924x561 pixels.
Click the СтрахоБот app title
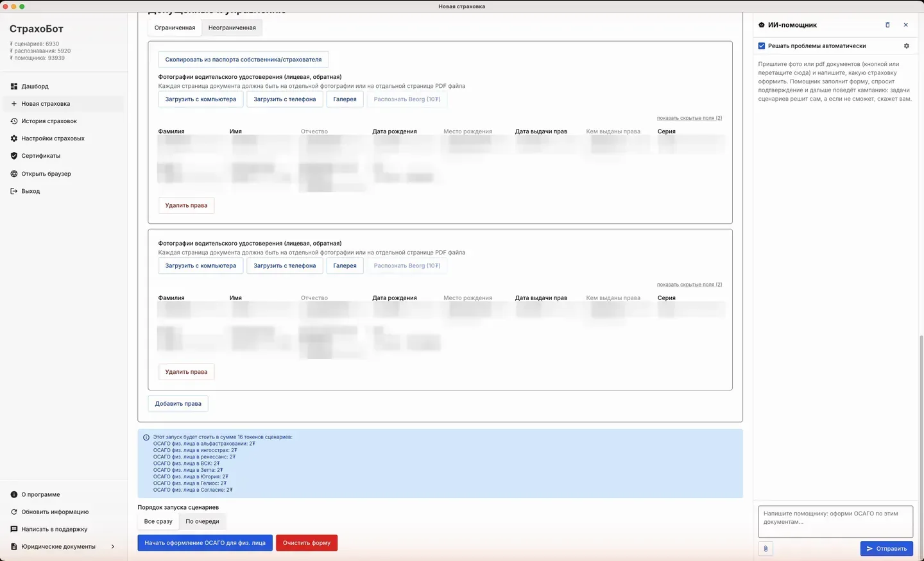pos(37,29)
